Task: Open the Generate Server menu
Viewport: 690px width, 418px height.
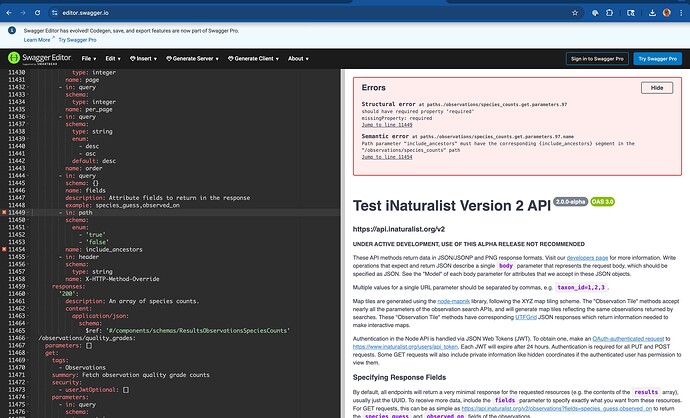Action: pos(192,59)
